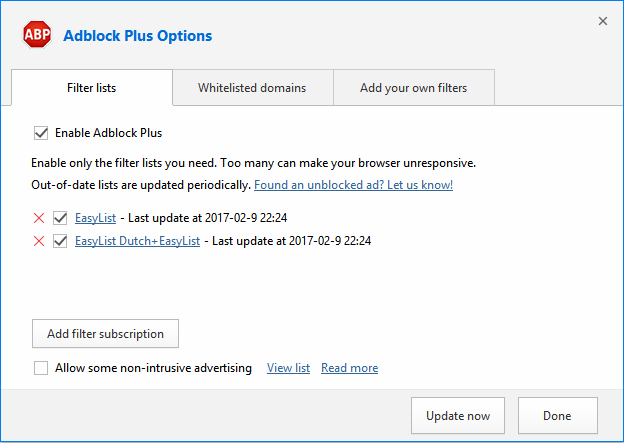Open the Add your own filters tab
The image size is (624, 443).
coord(413,88)
